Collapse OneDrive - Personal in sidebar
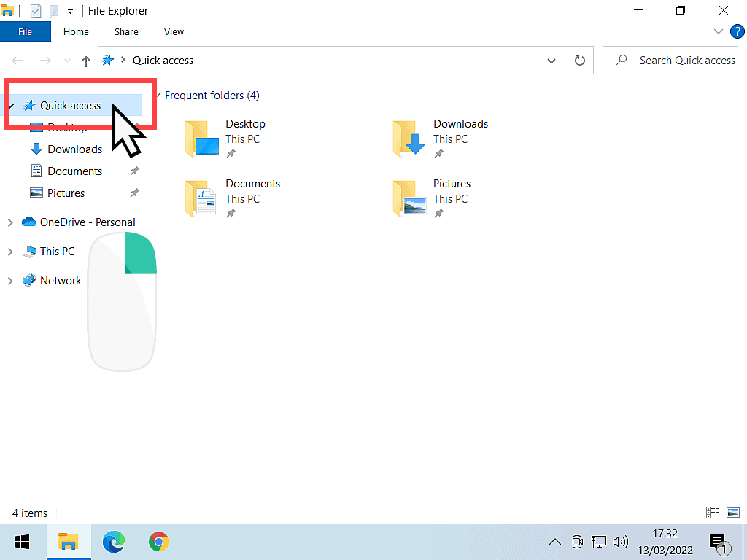Image resolution: width=747 pixels, height=560 pixels. (x=9, y=222)
